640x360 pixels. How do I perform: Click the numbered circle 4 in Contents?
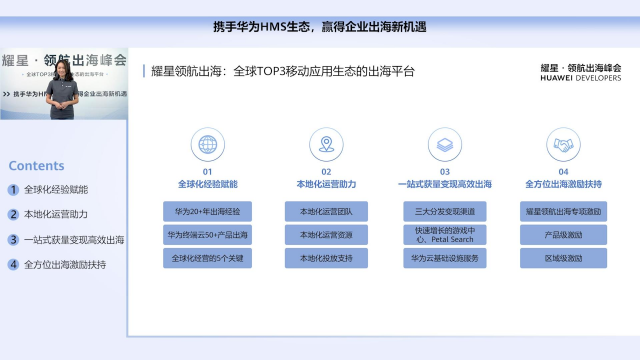click(x=13, y=264)
